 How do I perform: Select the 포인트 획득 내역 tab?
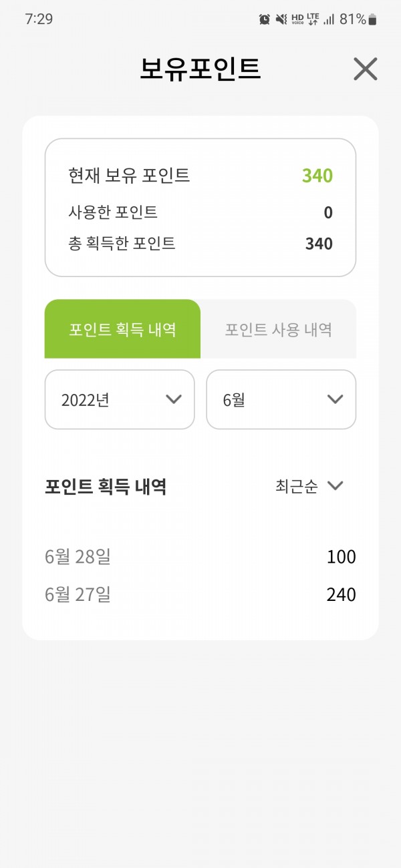(x=122, y=329)
